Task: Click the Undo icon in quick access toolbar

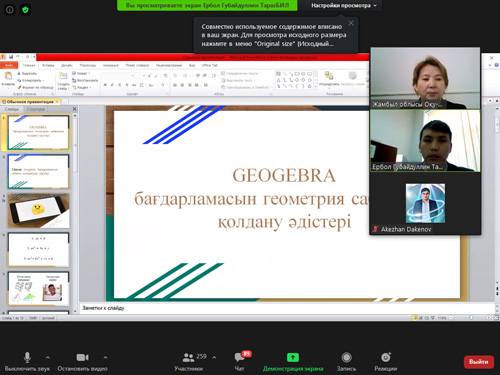Action: (18, 57)
